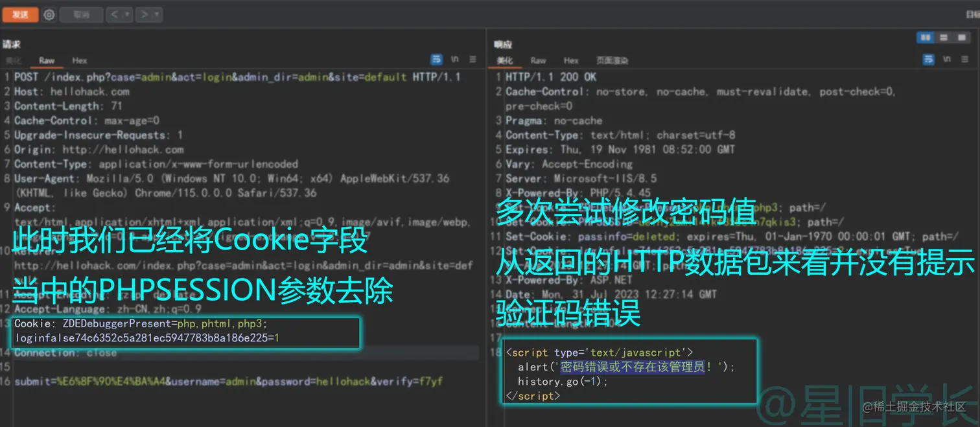
Task: Select the 美化 tab in the response panel
Action: 504,60
